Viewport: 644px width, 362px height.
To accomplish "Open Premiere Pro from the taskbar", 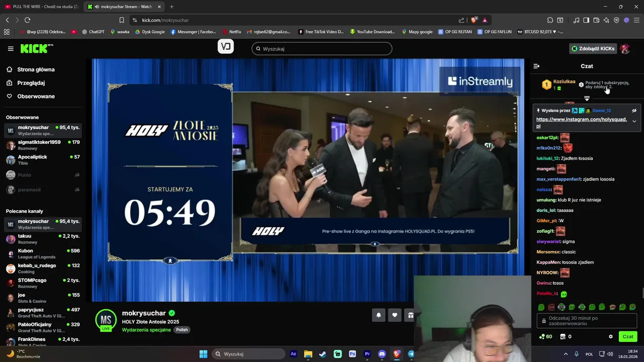I will pyautogui.click(x=367, y=354).
